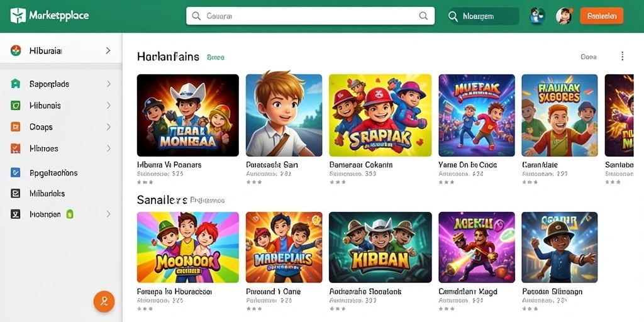Open the three-dot menu for Horlanfains section
This screenshot has width=644, height=322.
[x=622, y=56]
